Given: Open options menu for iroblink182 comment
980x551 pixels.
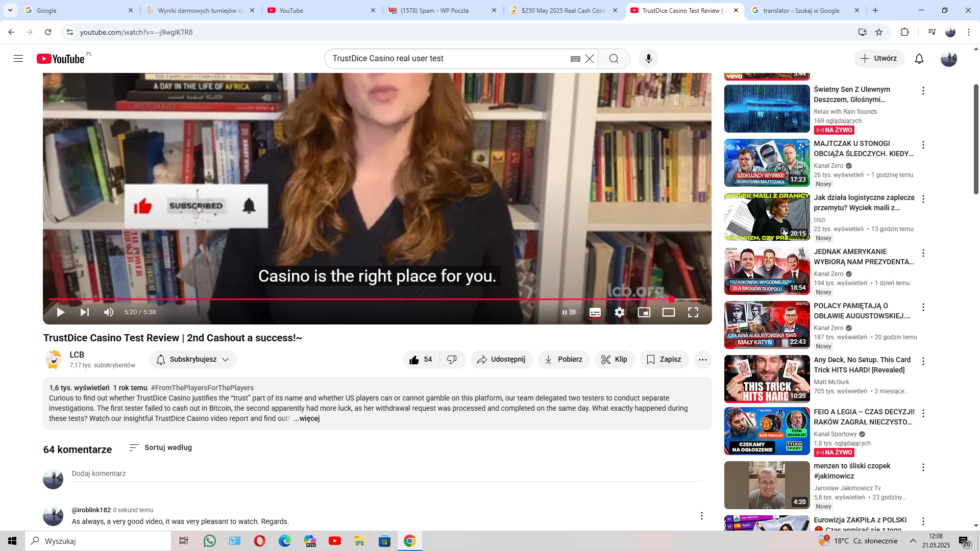Looking at the screenshot, I should (702, 516).
